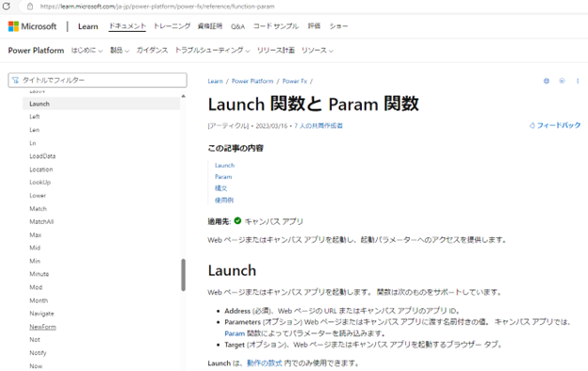This screenshot has width=588, height=371.
Task: Select the 評価 tab
Action: point(314,25)
